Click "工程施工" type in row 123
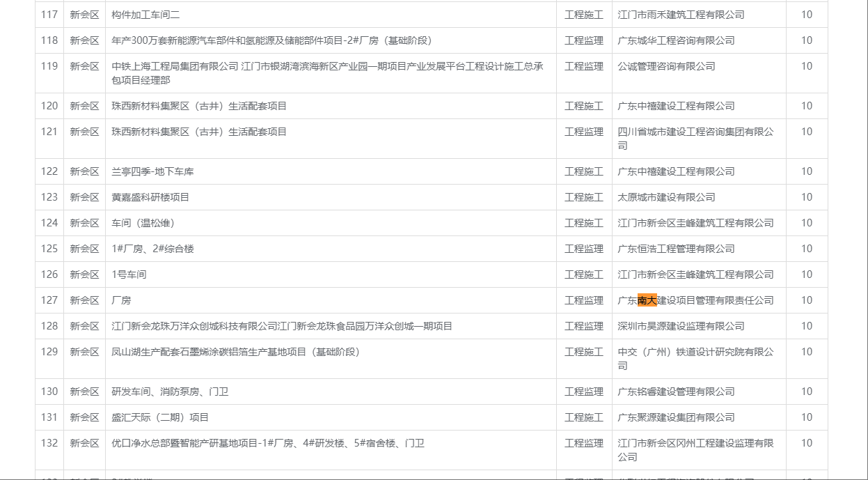The height and width of the screenshot is (480, 868). tap(584, 197)
